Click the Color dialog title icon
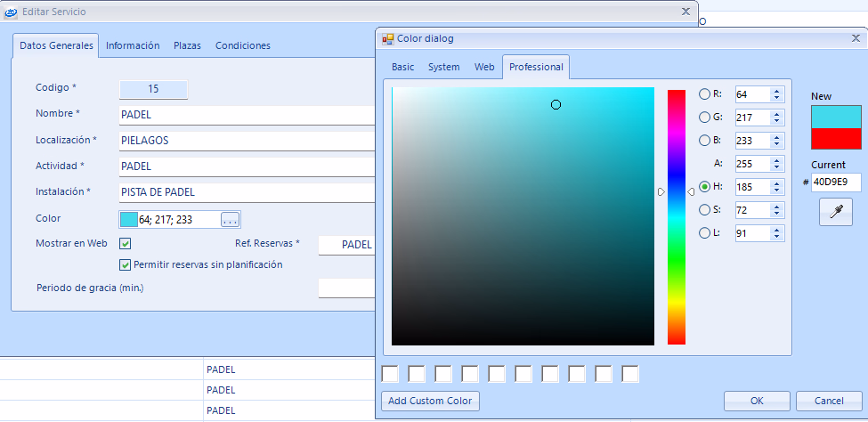 click(x=387, y=39)
